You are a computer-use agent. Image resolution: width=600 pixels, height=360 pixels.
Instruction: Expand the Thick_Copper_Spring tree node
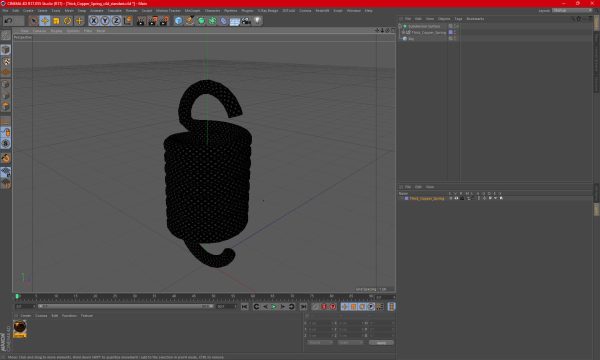pos(403,33)
